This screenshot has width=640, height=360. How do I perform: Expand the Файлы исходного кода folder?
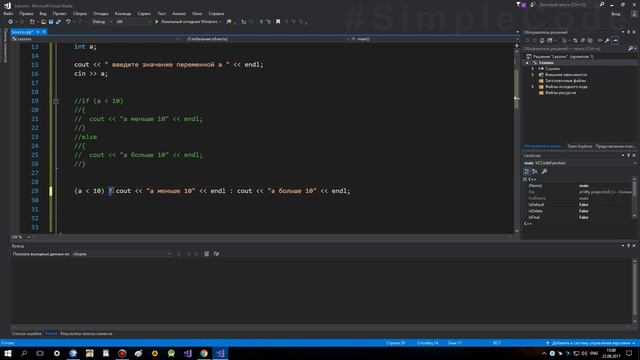click(x=533, y=87)
